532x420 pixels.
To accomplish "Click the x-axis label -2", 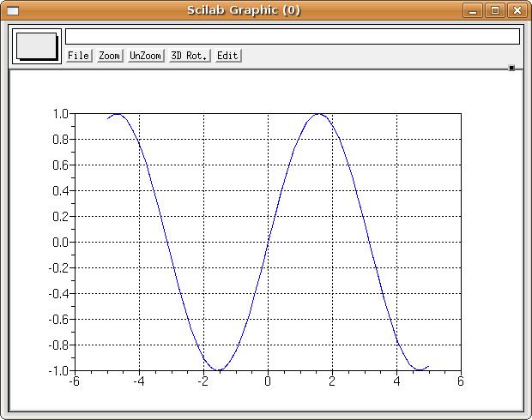I will click(203, 381).
